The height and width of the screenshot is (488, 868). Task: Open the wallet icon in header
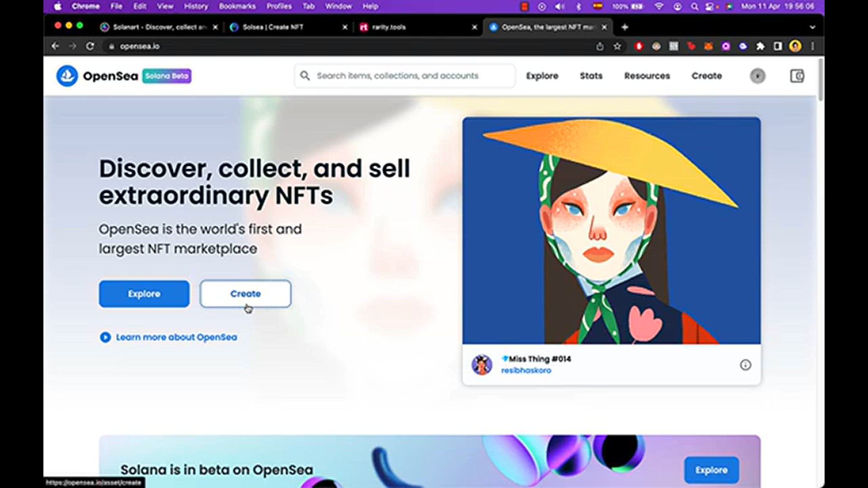point(797,76)
